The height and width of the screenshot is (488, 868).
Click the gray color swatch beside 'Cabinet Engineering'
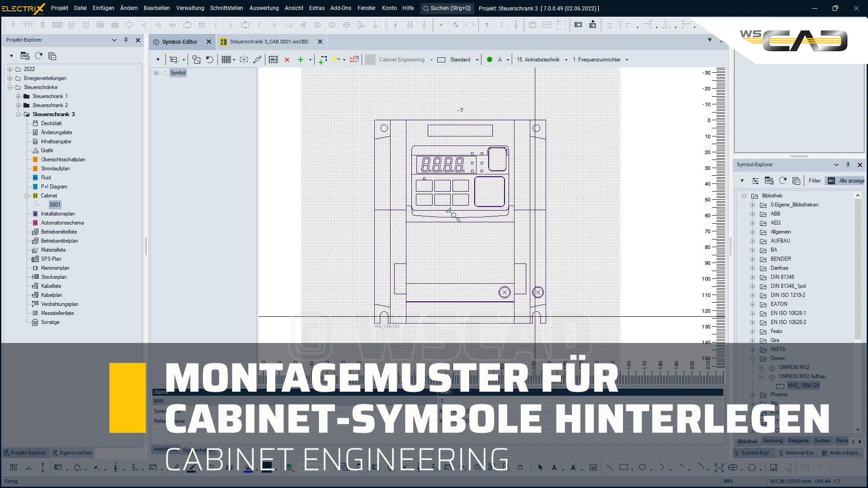point(370,59)
